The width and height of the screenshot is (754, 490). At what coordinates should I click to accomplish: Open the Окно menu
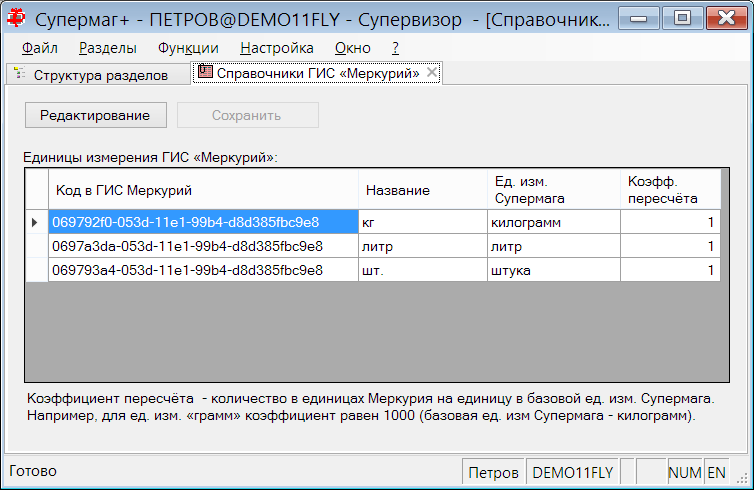(352, 48)
